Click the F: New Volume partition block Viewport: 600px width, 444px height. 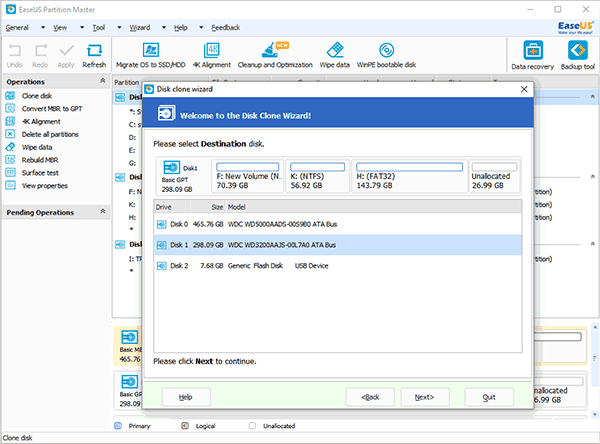248,176
